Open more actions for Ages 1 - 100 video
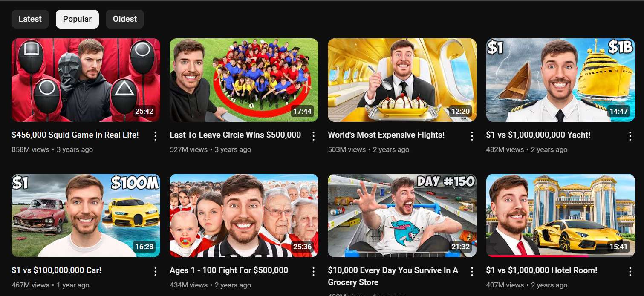The height and width of the screenshot is (296, 644). pos(313,271)
